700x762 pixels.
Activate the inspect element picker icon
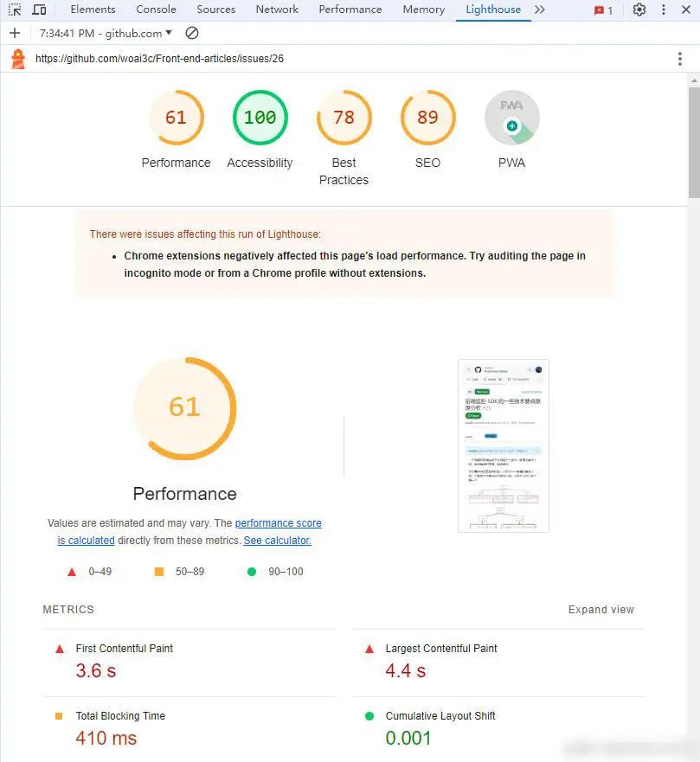pos(15,10)
